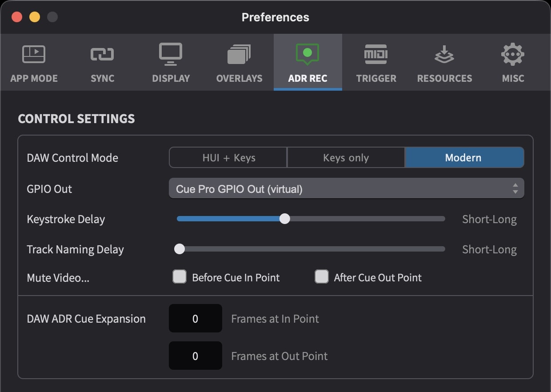Open the Misc gear icon
This screenshot has height=392, width=551.
513,54
